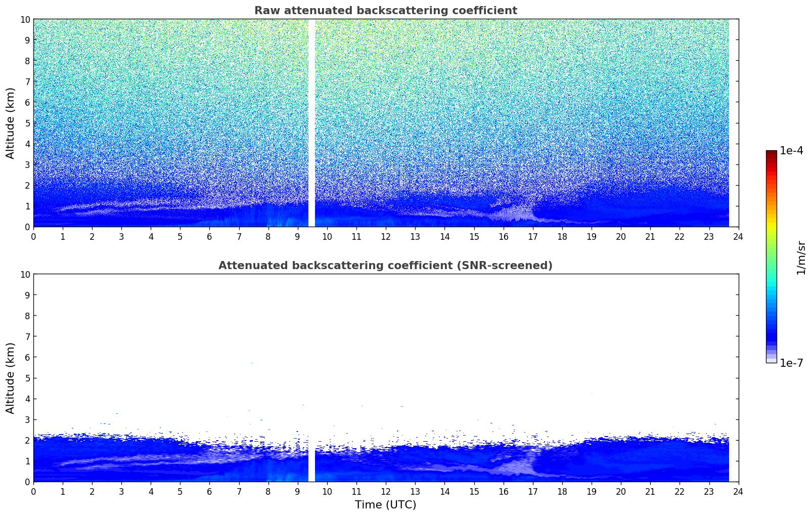
Task: Click the raw backscatter plot area
Action: [x=386, y=123]
